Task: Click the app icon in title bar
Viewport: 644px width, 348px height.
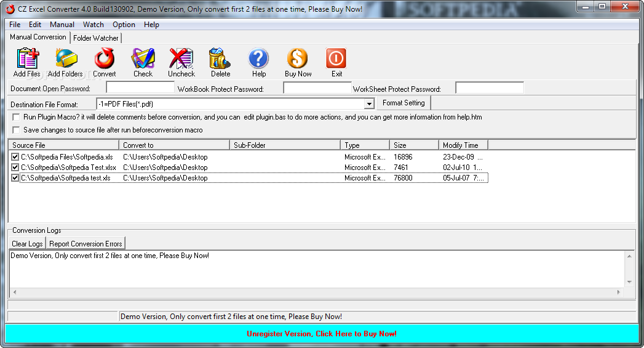Action: [10, 9]
